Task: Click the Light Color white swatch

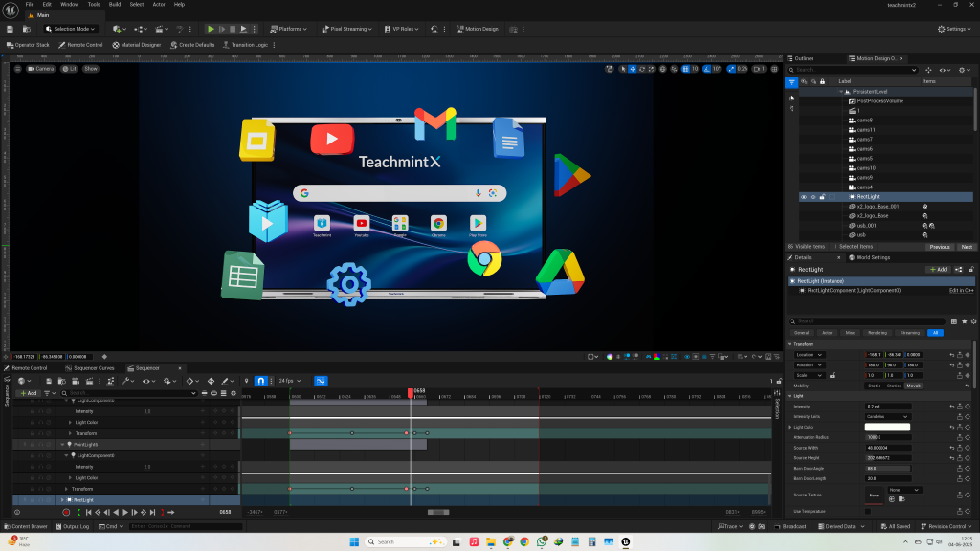Action: coord(887,428)
